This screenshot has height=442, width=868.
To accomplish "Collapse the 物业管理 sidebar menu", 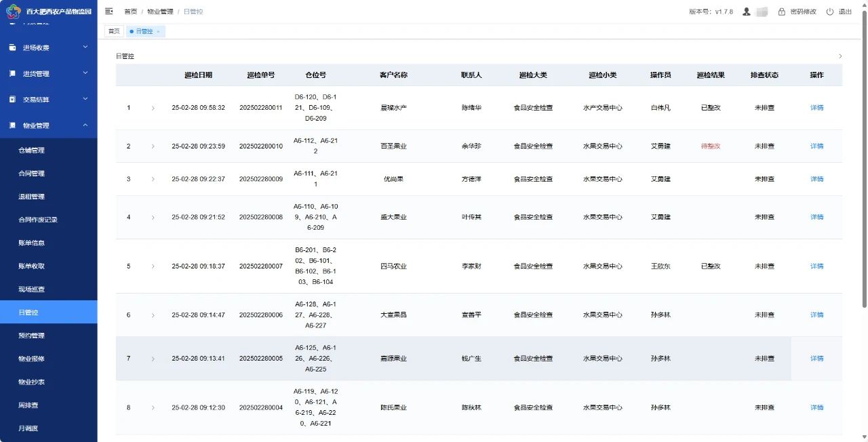I will pyautogui.click(x=85, y=125).
